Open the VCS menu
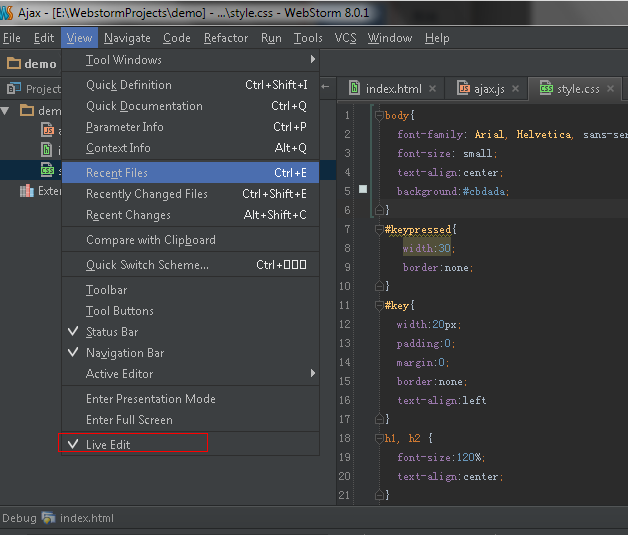The width and height of the screenshot is (628, 535). click(345, 38)
